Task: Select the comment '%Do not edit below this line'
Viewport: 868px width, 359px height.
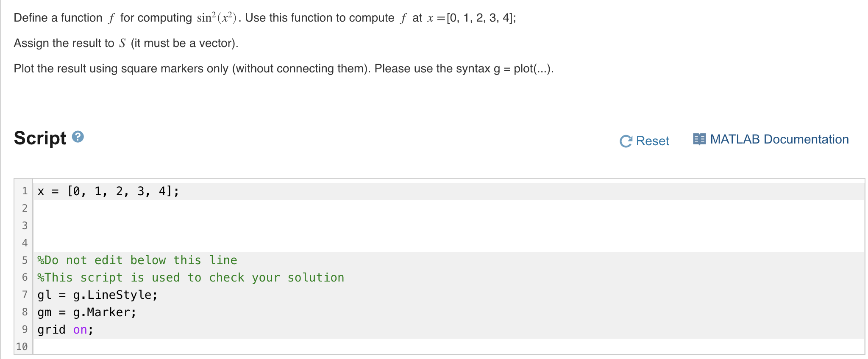Action: (x=136, y=260)
